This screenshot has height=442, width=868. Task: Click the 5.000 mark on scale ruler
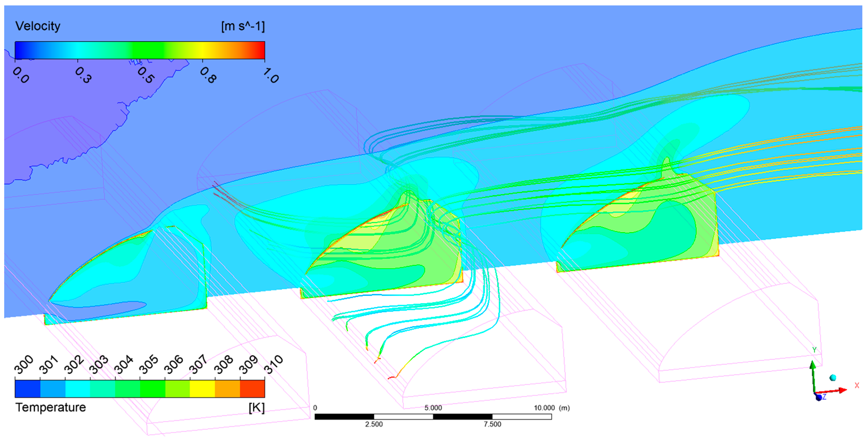coord(433,408)
